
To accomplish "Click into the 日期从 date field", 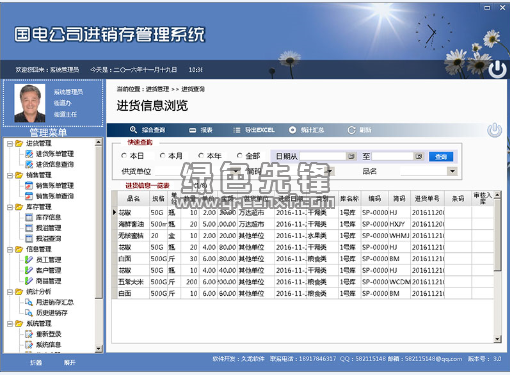I will click(x=323, y=156).
